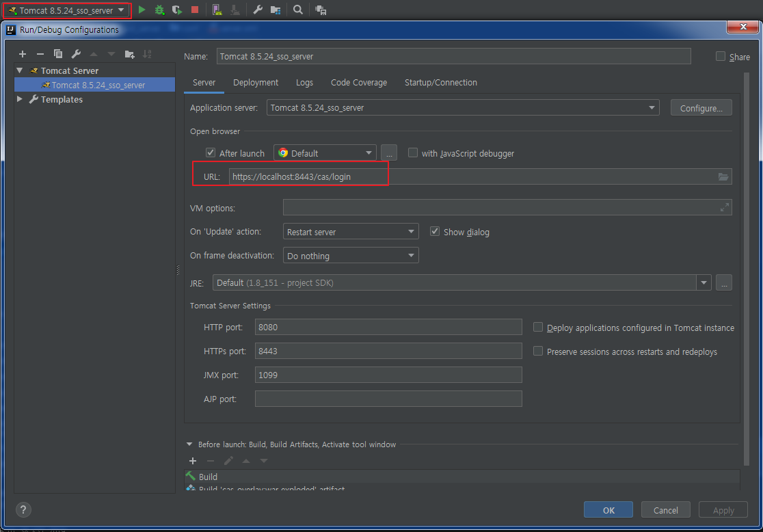Open project settings wrench in main toolbar
Image resolution: width=763 pixels, height=532 pixels.
click(258, 10)
